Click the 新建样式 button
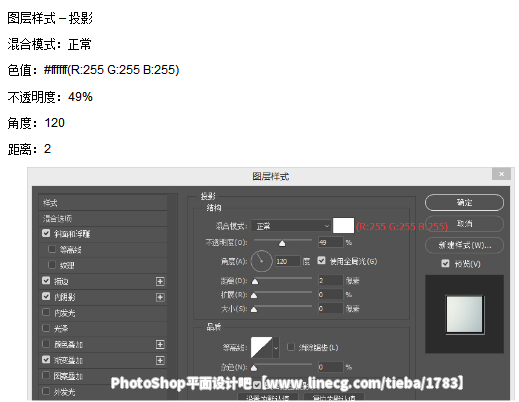This screenshot has width=519, height=402. coord(464,245)
